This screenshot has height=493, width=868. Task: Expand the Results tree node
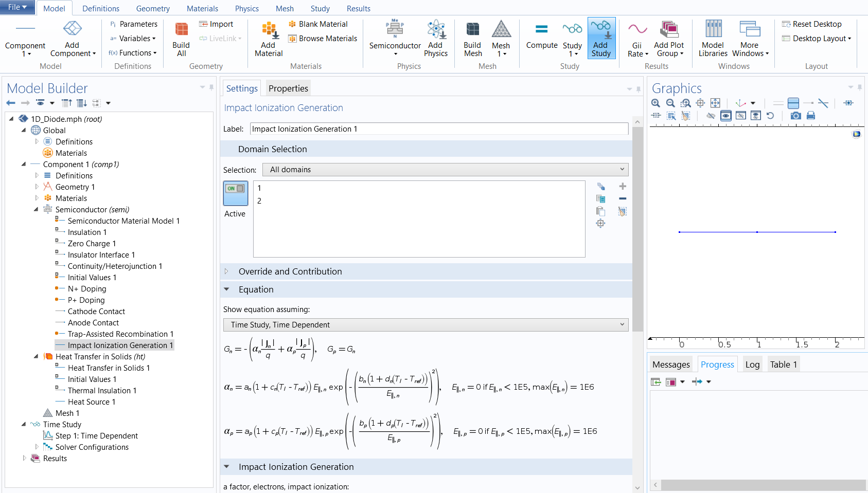pyautogui.click(x=24, y=458)
